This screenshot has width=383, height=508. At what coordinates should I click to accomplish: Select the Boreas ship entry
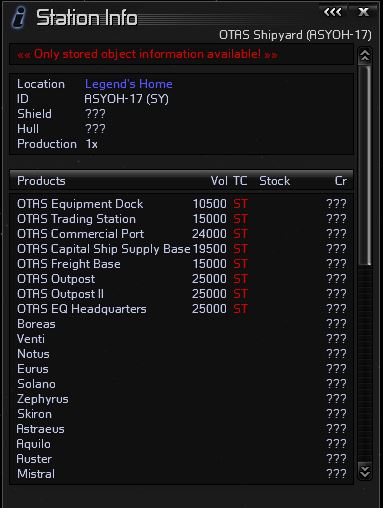coord(181,324)
